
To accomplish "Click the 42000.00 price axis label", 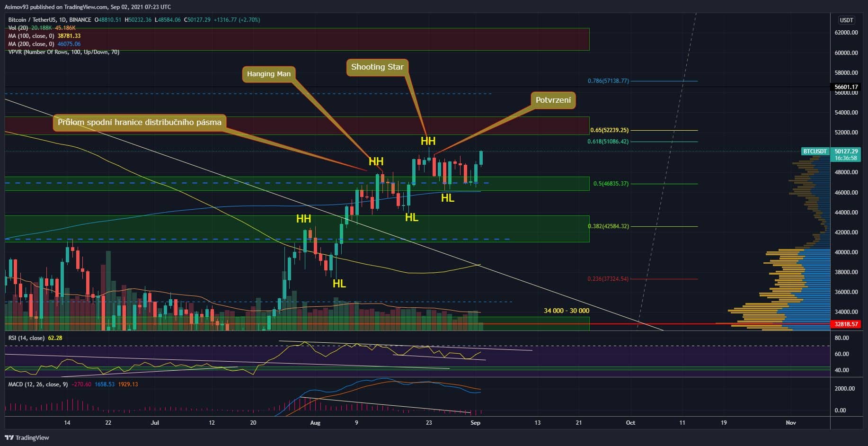I will [x=846, y=232].
